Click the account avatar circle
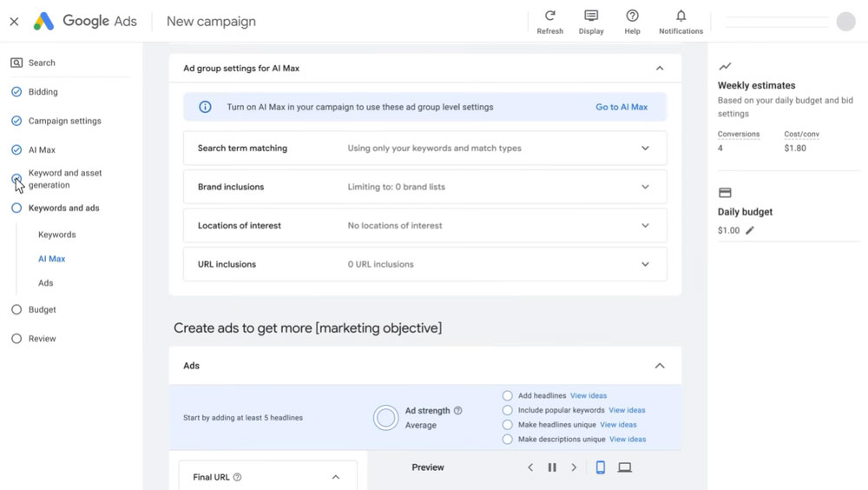The image size is (868, 490). point(845,22)
